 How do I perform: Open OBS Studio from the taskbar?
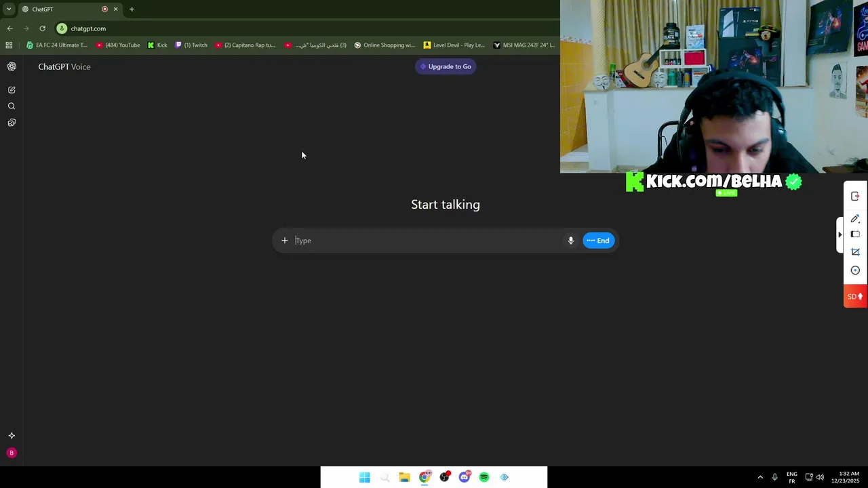[x=444, y=477]
